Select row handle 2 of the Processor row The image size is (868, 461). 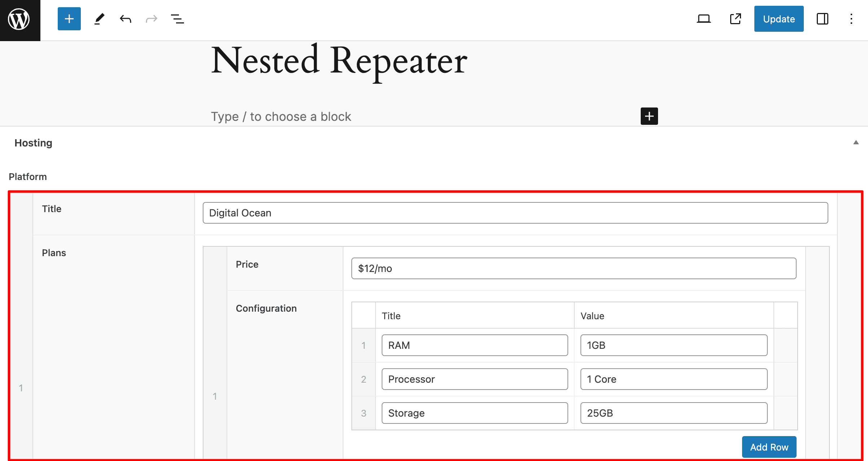coord(364,379)
